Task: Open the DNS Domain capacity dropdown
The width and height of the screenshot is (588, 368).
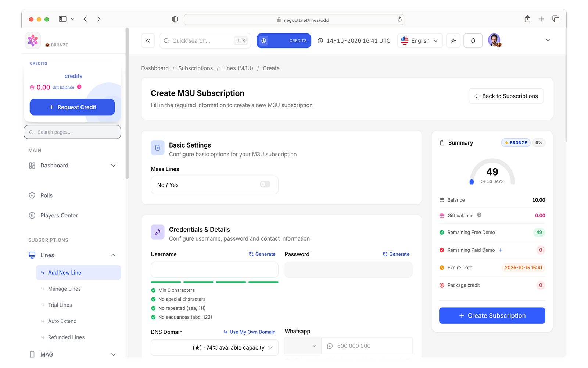Action: click(x=215, y=348)
